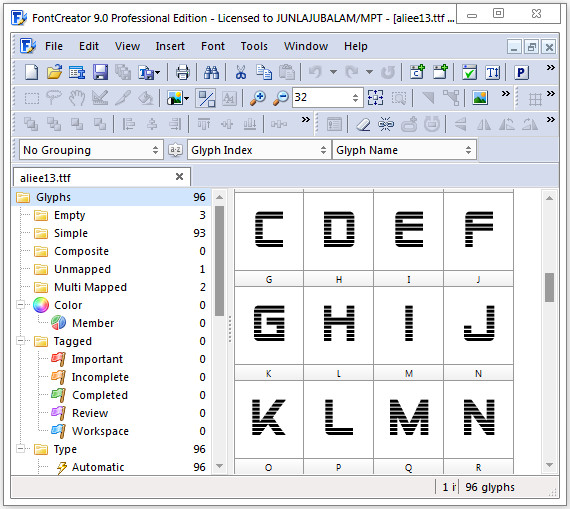The width and height of the screenshot is (570, 509).
Task: Open the Insert menu
Action: (x=170, y=46)
